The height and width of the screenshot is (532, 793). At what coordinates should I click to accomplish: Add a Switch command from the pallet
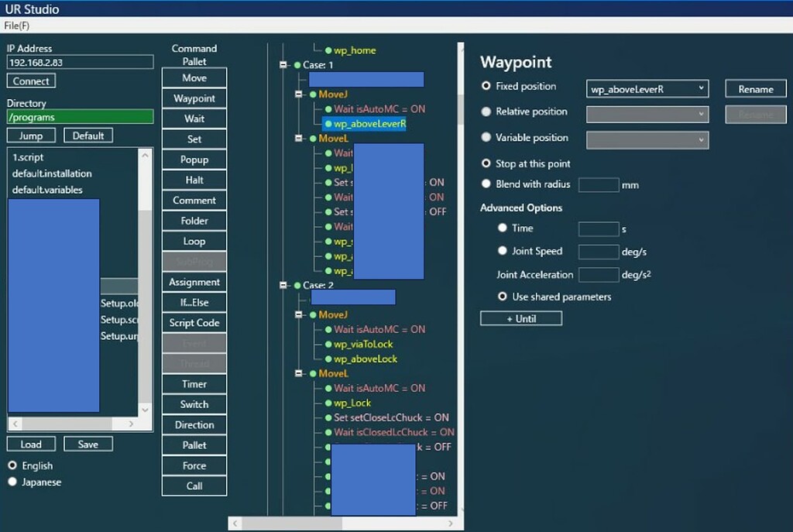pos(194,404)
